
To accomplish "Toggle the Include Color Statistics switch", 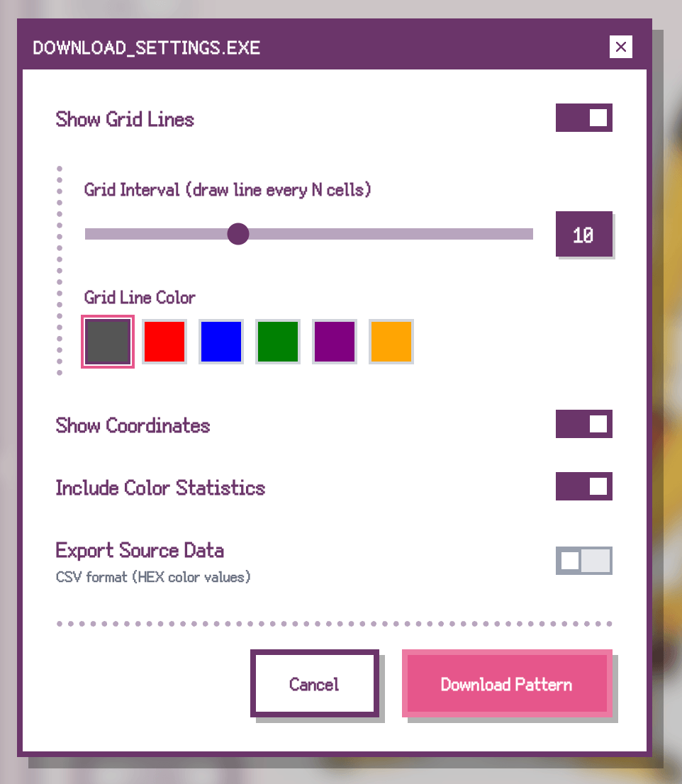I will 583,487.
